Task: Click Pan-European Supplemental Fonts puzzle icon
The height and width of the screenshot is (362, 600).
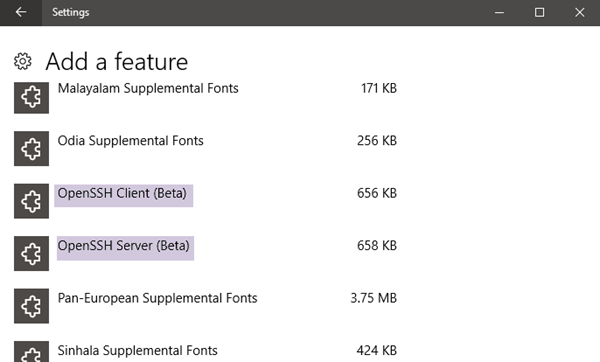Action: tap(31, 306)
